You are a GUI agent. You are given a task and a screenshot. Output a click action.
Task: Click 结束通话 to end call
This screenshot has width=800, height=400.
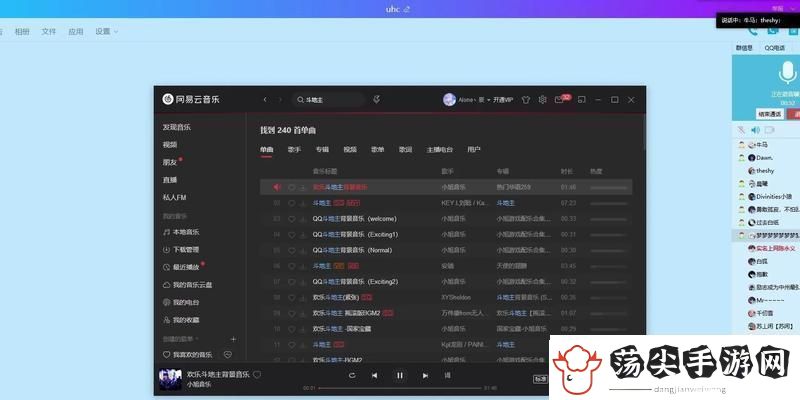[x=769, y=114]
